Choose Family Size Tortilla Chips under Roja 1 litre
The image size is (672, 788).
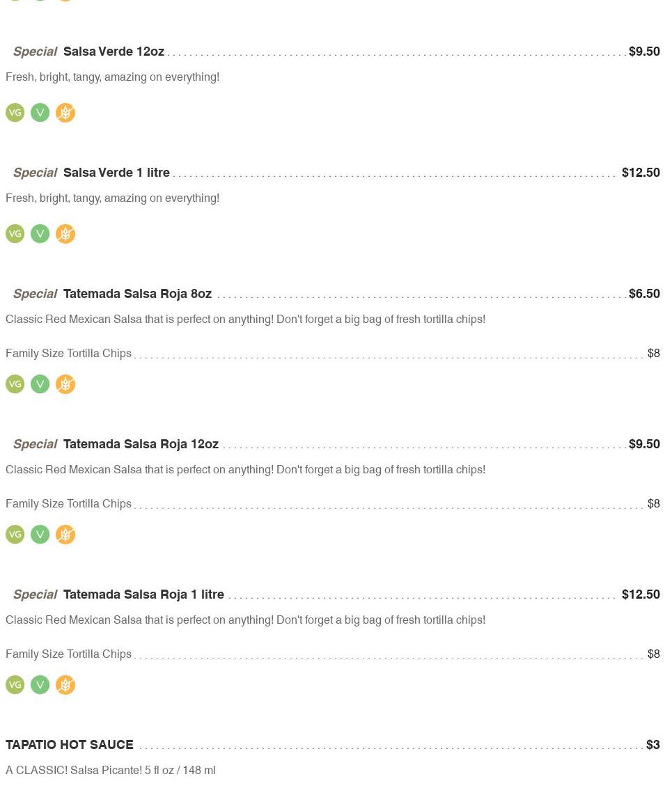[x=68, y=654]
